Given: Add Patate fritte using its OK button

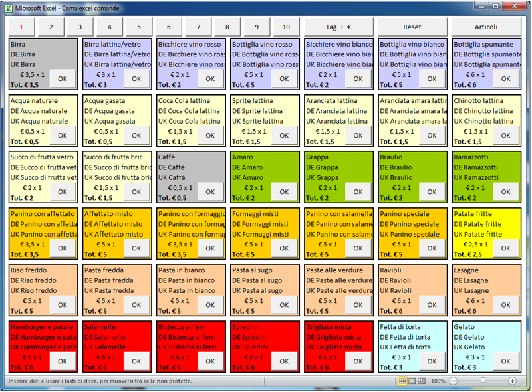Looking at the screenshot, I should coord(505,248).
